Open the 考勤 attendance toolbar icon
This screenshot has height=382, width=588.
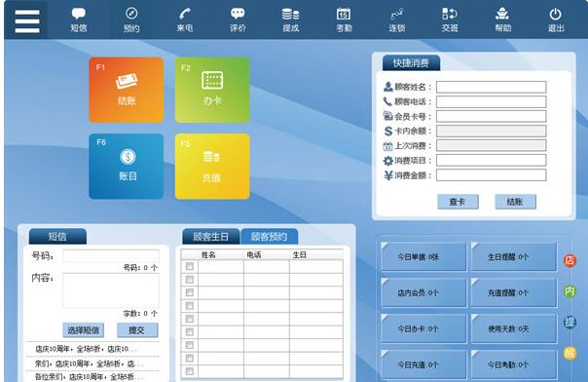[344, 19]
